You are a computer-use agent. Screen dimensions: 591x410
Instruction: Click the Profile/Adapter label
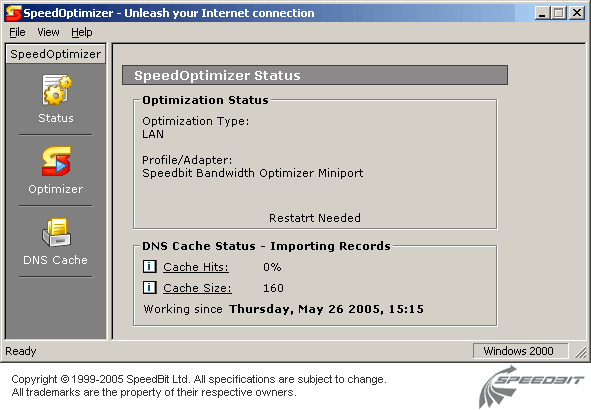coord(187,160)
